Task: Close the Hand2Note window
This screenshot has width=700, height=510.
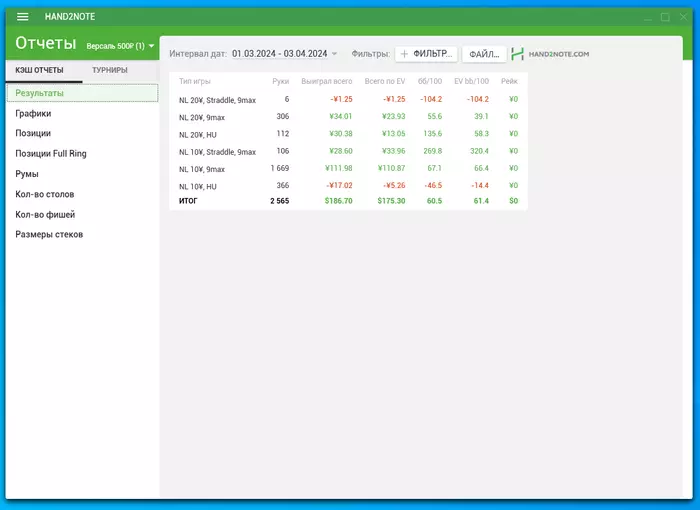Action: [683, 17]
